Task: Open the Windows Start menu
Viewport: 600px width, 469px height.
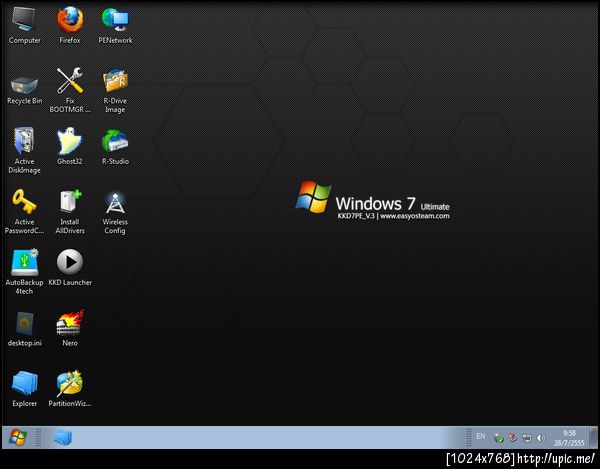Action: (18, 438)
